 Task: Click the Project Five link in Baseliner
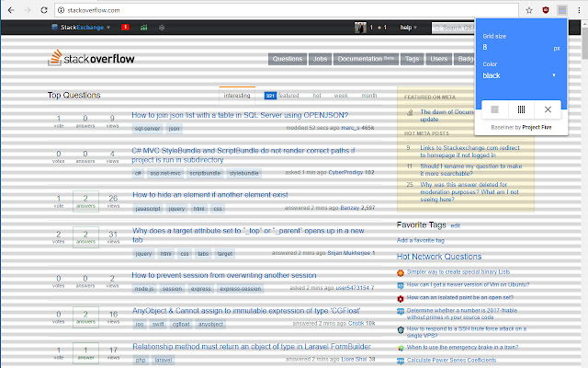click(x=537, y=127)
